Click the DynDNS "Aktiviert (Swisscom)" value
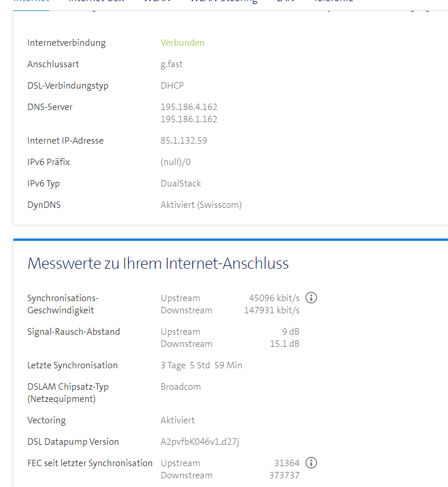Image resolution: width=448 pixels, height=487 pixels. point(201,205)
